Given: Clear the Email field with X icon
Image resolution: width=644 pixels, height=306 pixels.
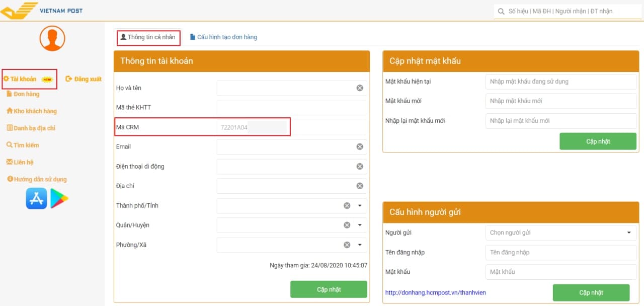Looking at the screenshot, I should 360,147.
